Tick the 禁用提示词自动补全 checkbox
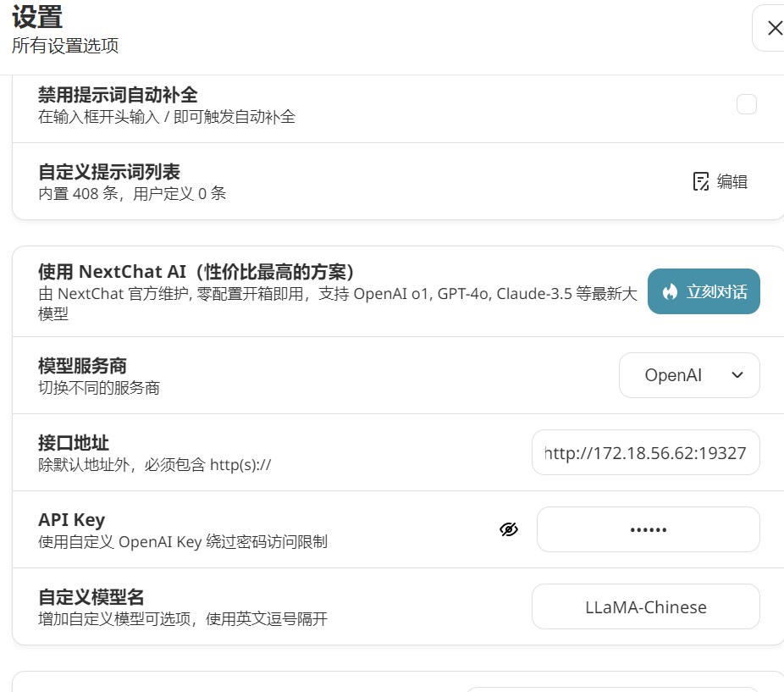Screen dimensions: 784x692 (x=746, y=104)
